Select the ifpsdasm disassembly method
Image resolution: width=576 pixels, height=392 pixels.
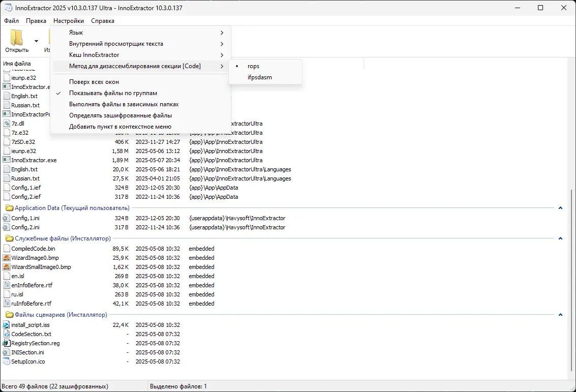(265, 77)
